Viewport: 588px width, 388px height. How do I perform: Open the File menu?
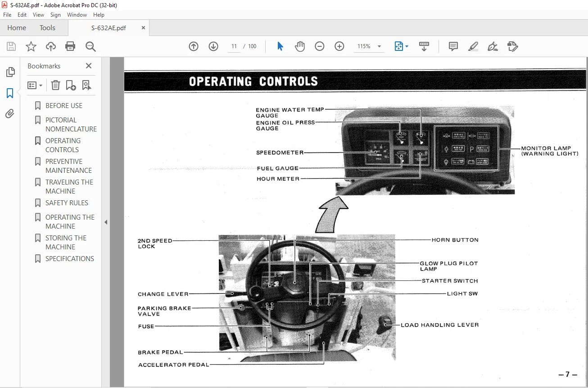click(x=7, y=15)
